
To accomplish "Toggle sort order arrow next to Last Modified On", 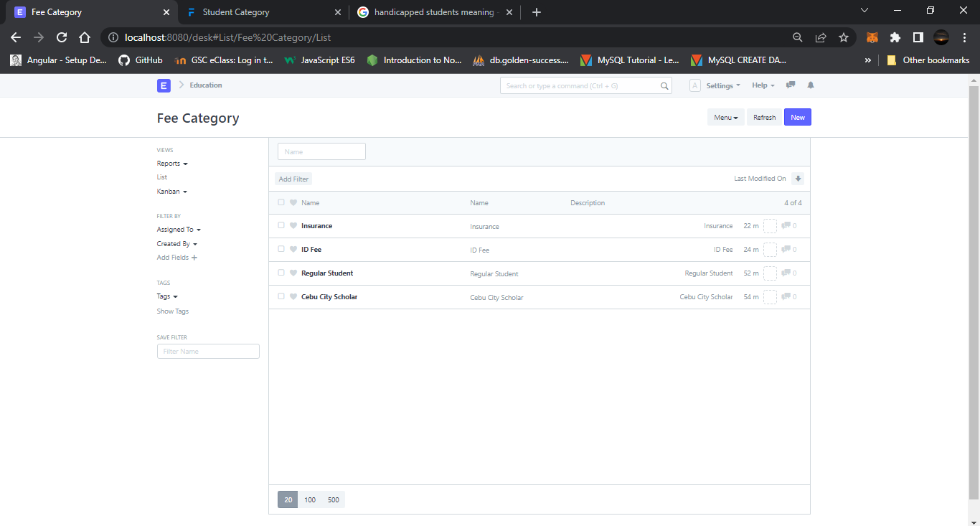I will tap(798, 179).
